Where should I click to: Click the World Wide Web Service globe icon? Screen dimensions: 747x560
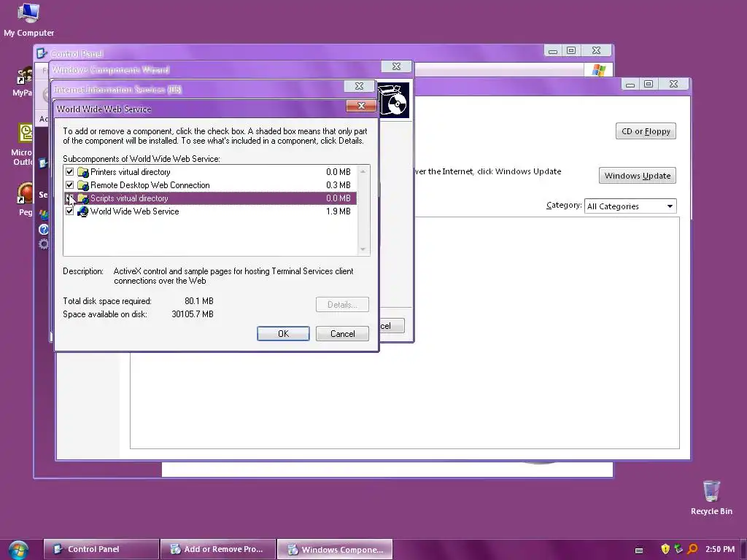point(83,211)
